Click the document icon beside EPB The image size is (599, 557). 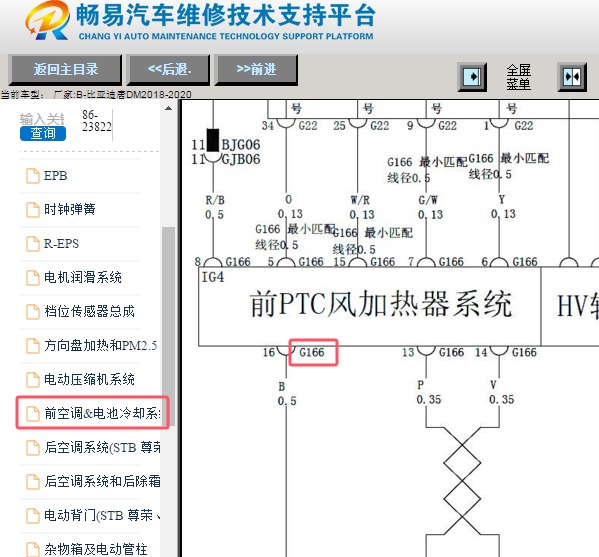pyautogui.click(x=33, y=176)
